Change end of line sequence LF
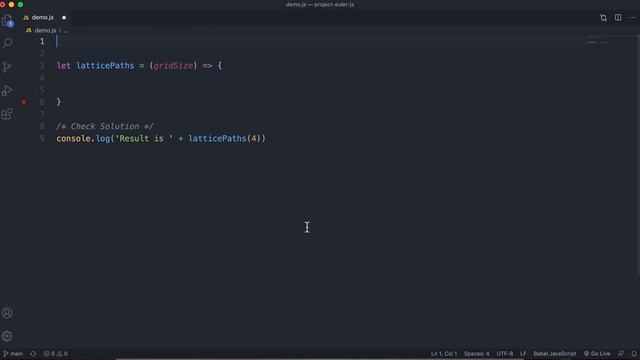The image size is (640, 360). coord(523,354)
